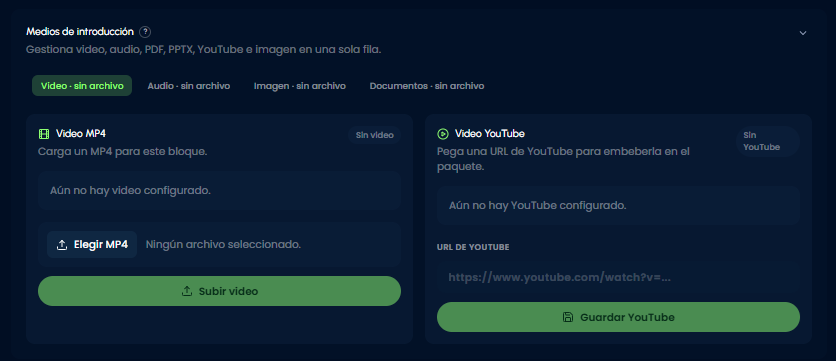Collapse the Medios de introducción section chevron

point(803,33)
